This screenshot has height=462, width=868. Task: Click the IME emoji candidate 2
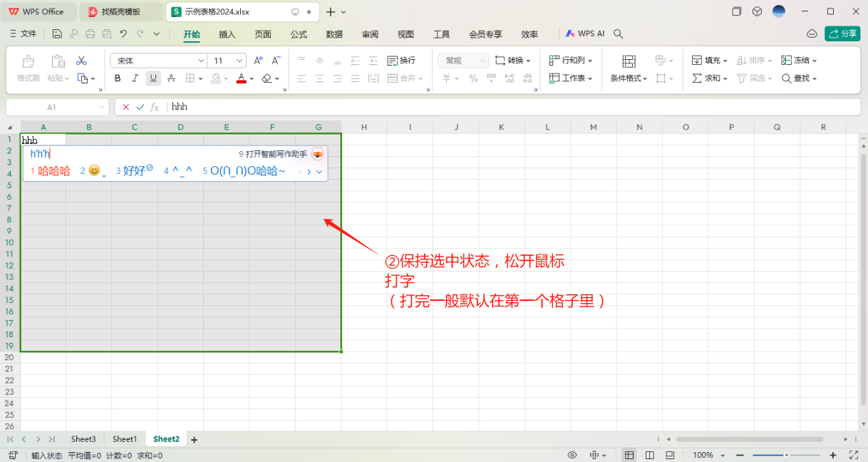pos(93,171)
